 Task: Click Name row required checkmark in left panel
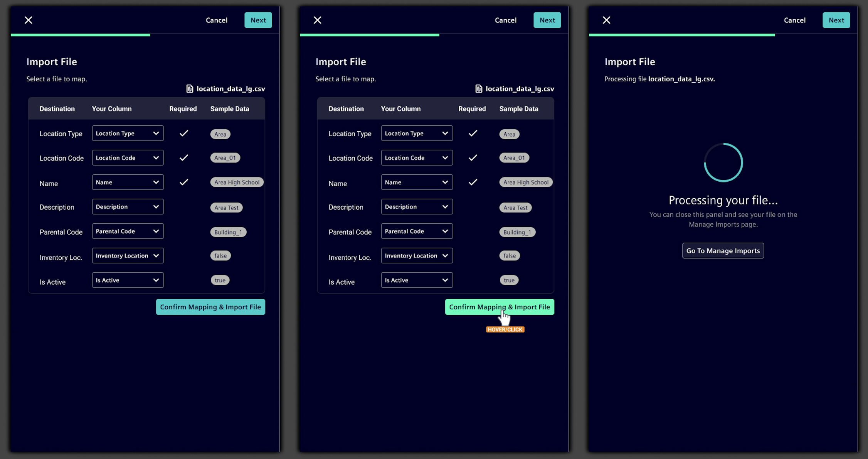(184, 182)
